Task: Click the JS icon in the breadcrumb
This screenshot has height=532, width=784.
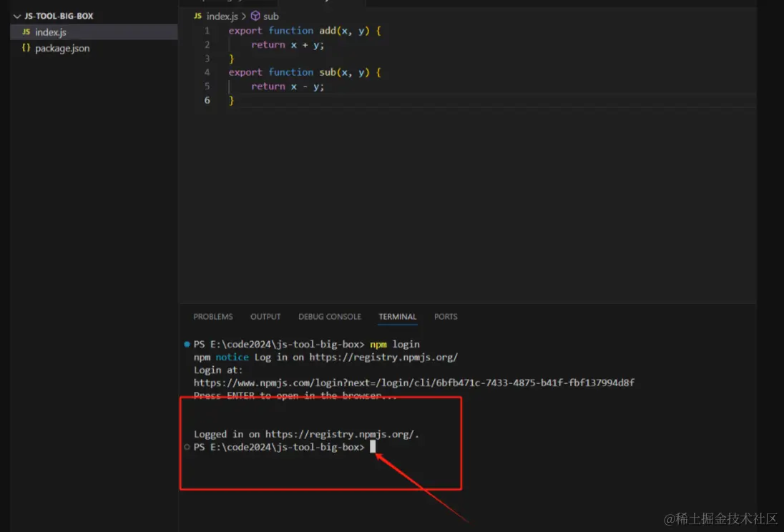Action: [198, 16]
